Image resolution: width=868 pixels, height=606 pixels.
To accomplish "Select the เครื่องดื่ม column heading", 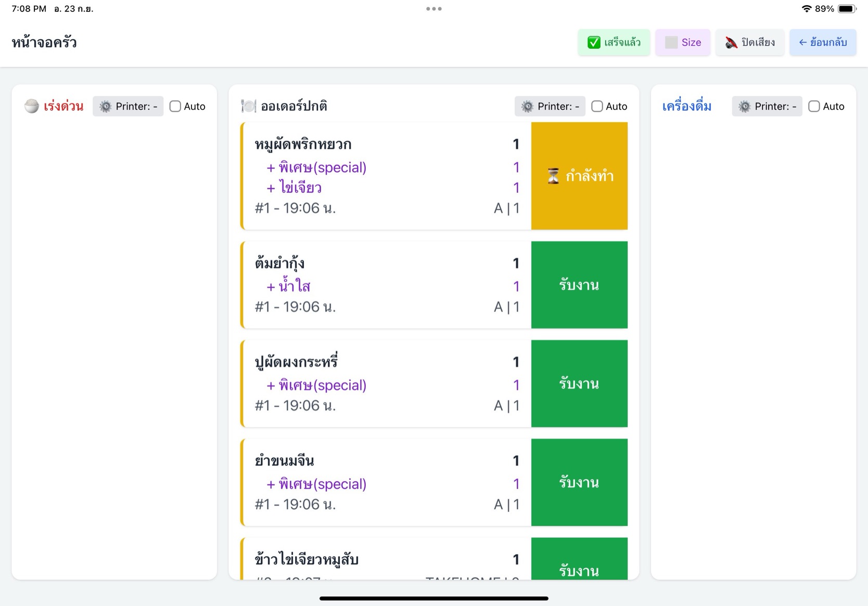I will click(x=686, y=107).
